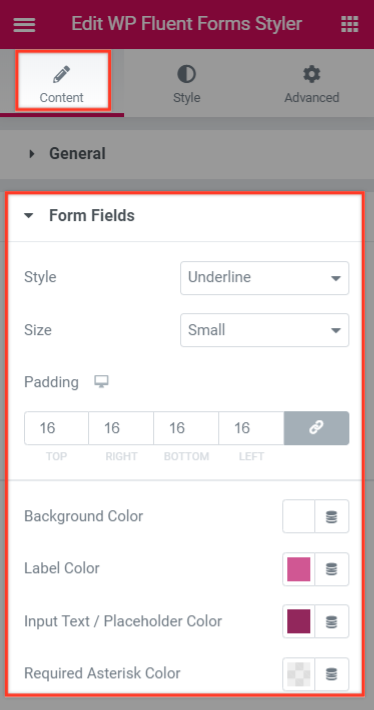Open global colors for Label Color
Screen dimensions: 374x710
click(x=332, y=569)
